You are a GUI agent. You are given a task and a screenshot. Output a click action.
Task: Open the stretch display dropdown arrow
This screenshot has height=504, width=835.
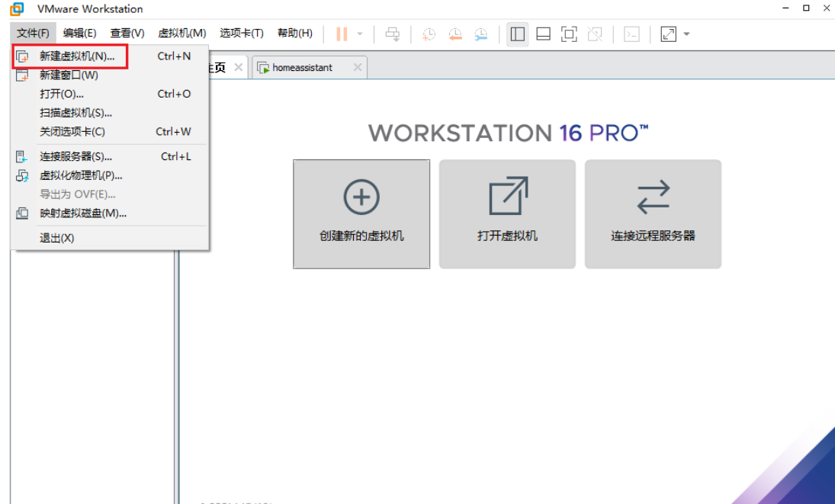686,34
